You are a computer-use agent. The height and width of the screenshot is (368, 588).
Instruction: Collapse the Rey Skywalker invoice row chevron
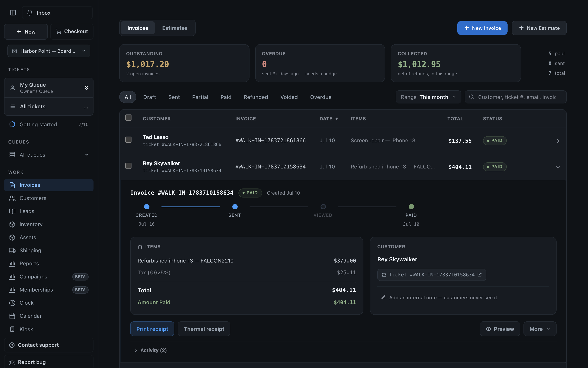pyautogui.click(x=558, y=167)
